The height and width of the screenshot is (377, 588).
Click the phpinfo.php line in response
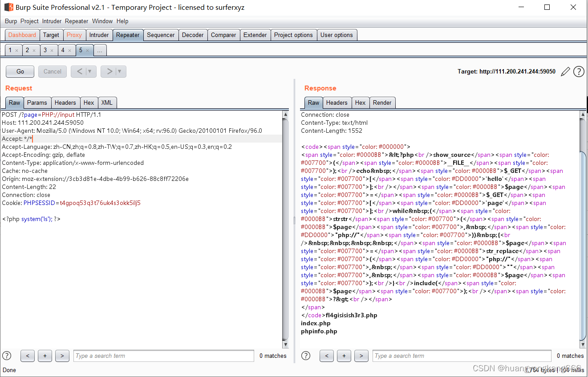pyautogui.click(x=319, y=331)
